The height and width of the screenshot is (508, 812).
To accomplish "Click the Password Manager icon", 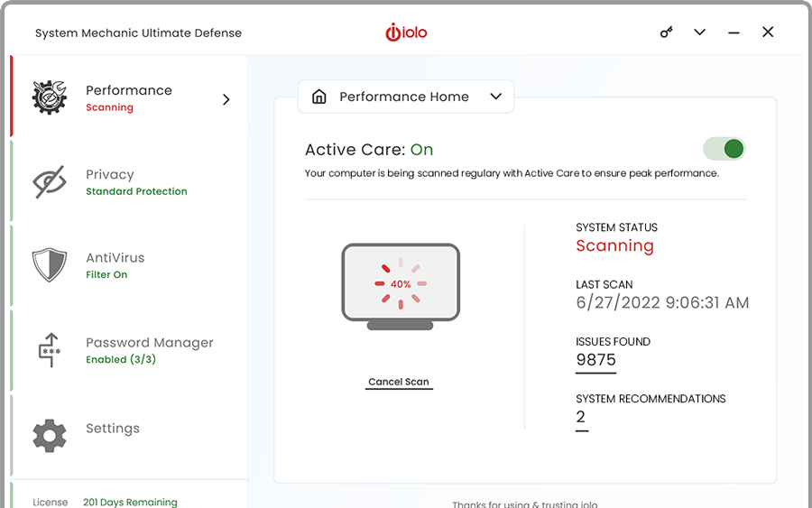I will (50, 349).
